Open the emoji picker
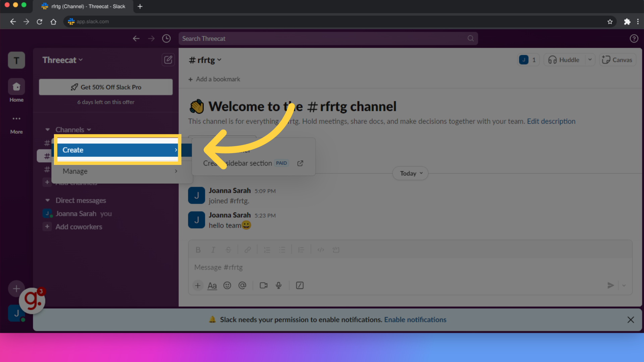Viewport: 644px width, 362px height. pyautogui.click(x=227, y=286)
